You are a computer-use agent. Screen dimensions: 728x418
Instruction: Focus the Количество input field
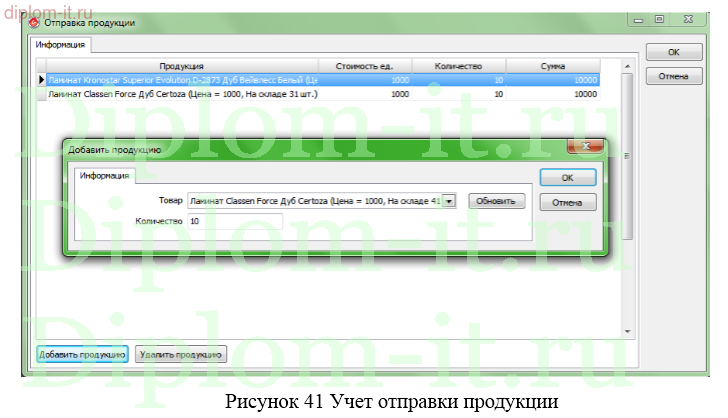(234, 222)
